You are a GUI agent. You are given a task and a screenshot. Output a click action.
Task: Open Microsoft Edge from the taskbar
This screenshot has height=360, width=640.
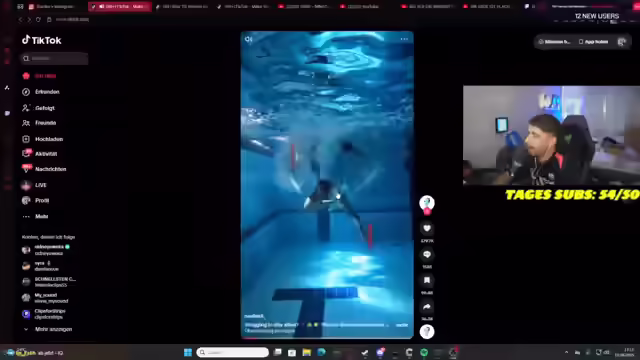point(321,352)
